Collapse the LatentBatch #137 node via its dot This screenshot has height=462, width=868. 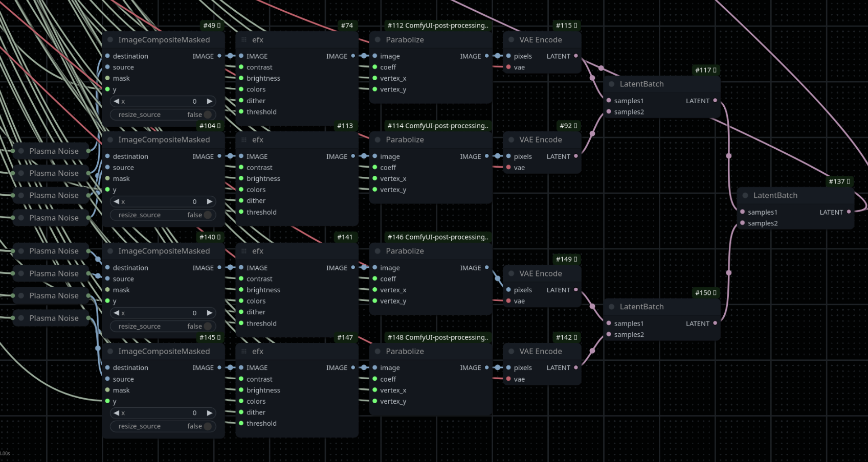tap(745, 195)
